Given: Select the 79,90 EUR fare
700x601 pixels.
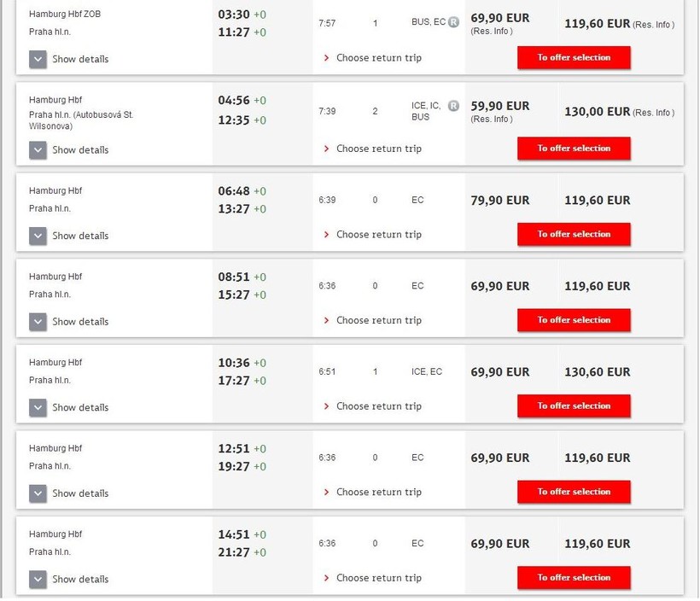Looking at the screenshot, I should coord(500,201).
